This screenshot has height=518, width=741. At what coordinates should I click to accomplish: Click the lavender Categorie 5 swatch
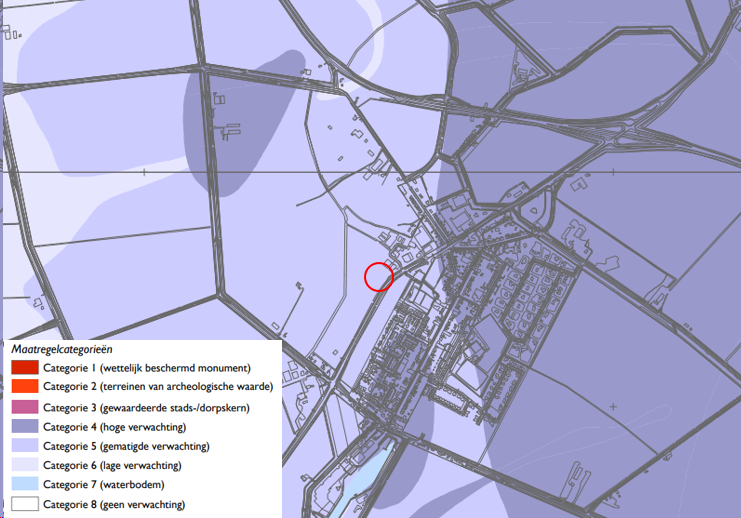[x=25, y=446]
